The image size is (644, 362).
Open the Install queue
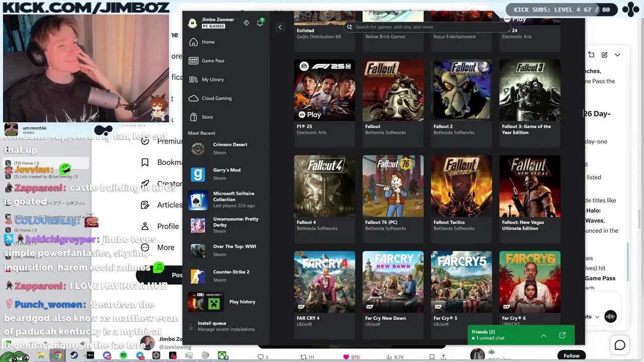226,326
